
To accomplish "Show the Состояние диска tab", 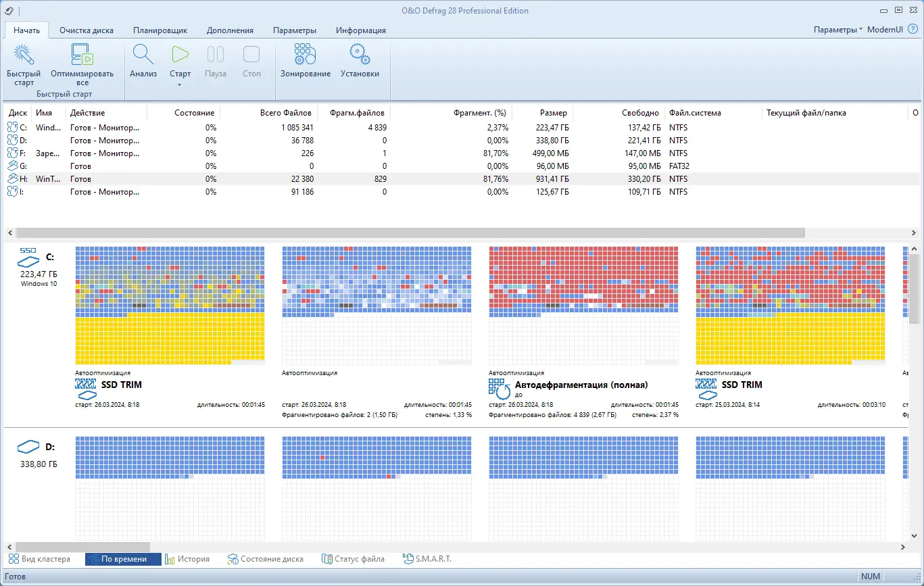I will [x=266, y=559].
